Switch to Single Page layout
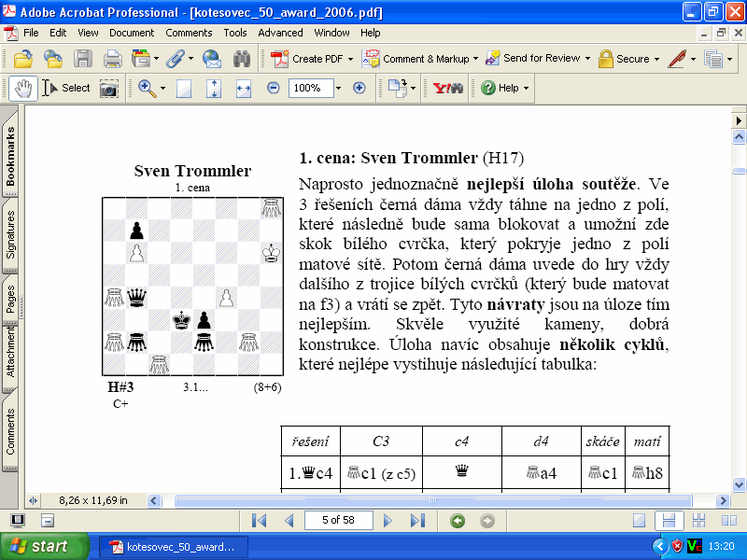747x560 pixels. 639,521
